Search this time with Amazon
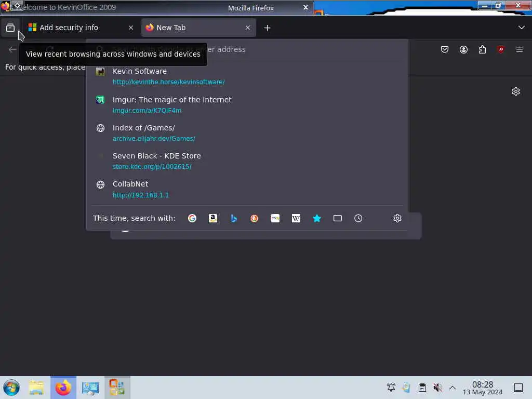The height and width of the screenshot is (399, 532). tap(212, 219)
